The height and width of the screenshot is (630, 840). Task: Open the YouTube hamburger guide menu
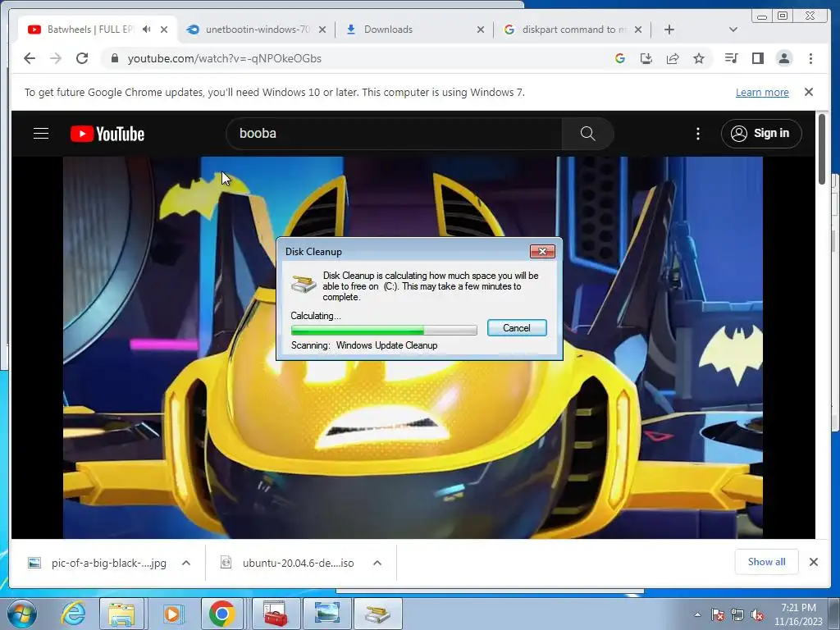coord(41,134)
